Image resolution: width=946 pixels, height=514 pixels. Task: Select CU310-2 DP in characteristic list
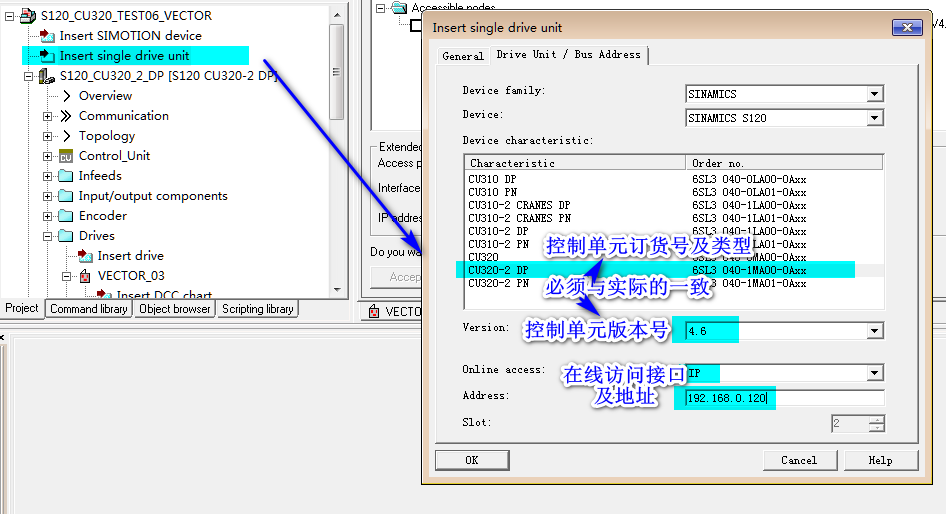(x=498, y=231)
